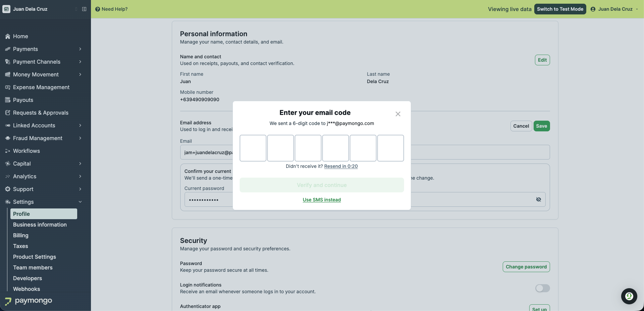Click the Home icon in sidebar
644x311 pixels.
pyautogui.click(x=8, y=36)
